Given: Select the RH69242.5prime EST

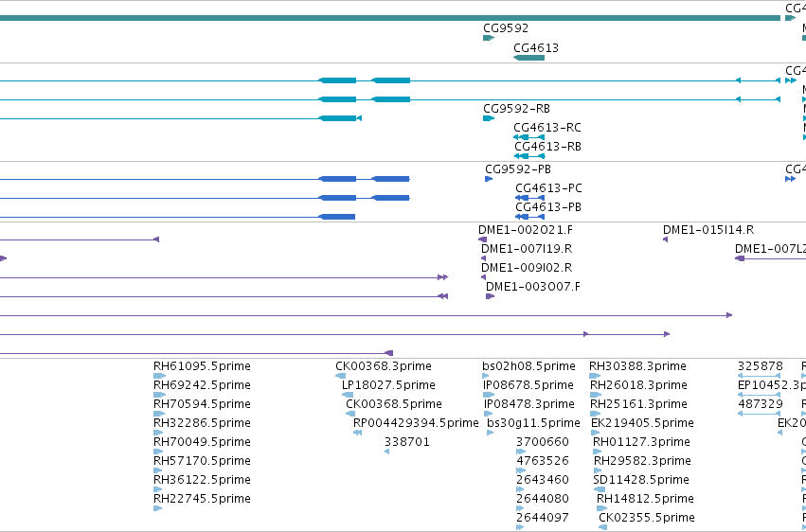Looking at the screenshot, I should [x=159, y=395].
